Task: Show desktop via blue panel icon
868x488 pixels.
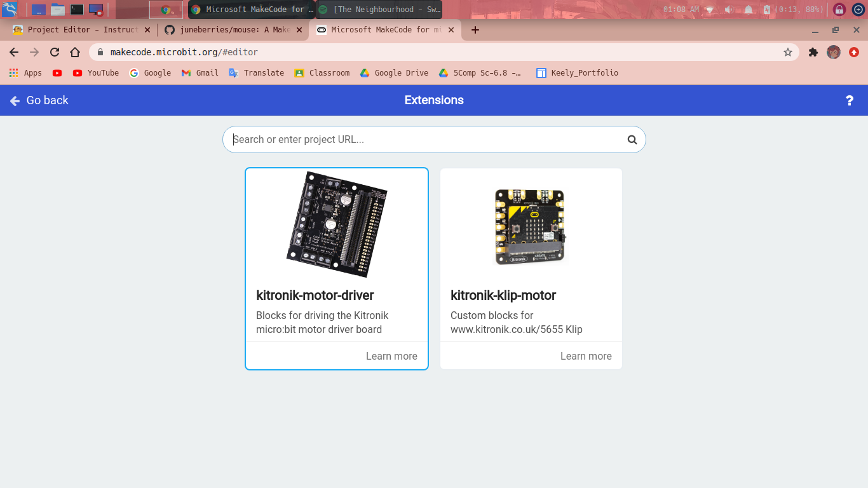Action: coord(38,10)
